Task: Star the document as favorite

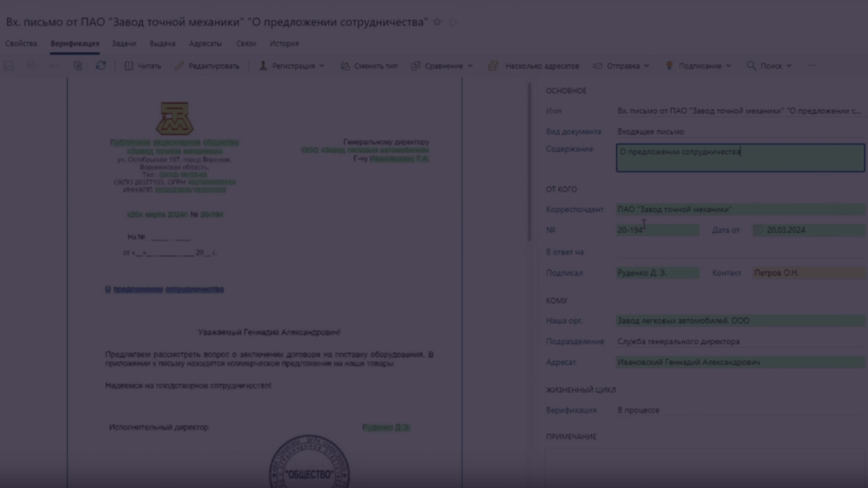Action: point(437,22)
